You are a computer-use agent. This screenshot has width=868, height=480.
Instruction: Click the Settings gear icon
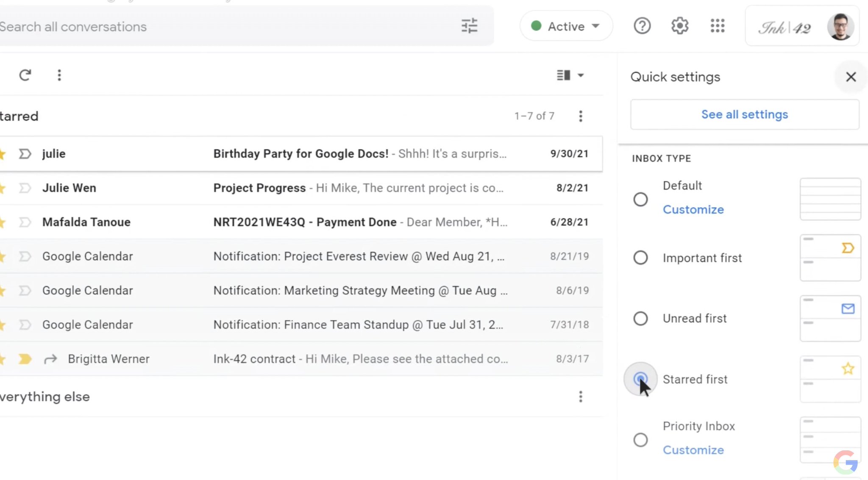point(679,26)
